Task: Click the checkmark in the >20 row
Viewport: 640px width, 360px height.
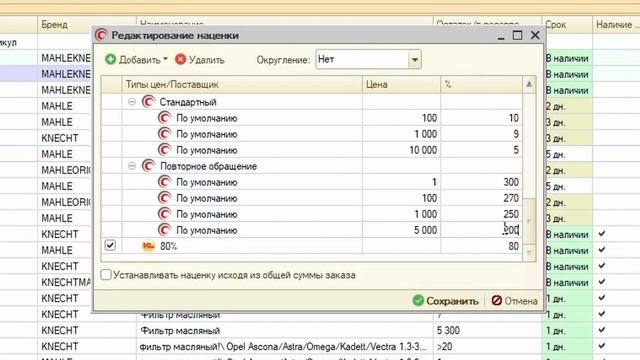Action: click(x=602, y=346)
